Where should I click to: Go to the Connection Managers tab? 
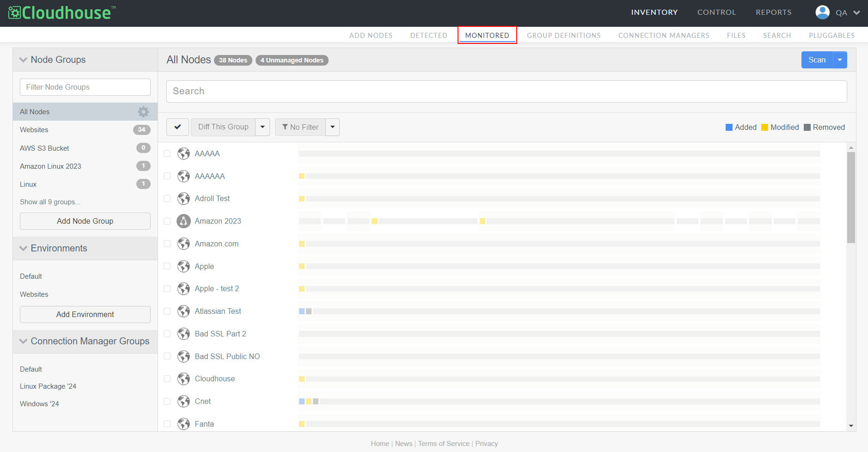pyautogui.click(x=664, y=36)
